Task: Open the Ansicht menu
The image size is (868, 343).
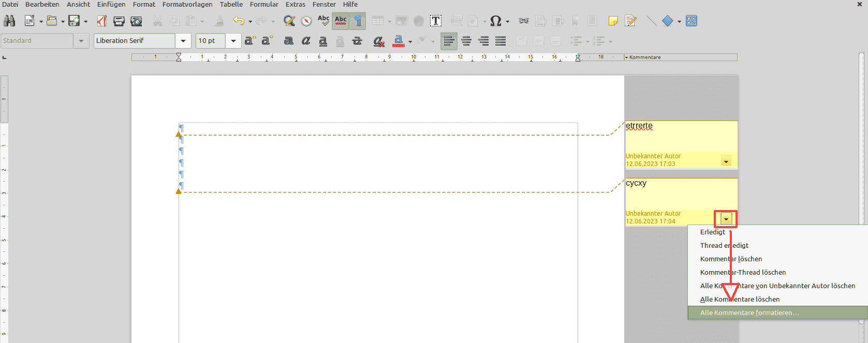Action: [x=79, y=4]
